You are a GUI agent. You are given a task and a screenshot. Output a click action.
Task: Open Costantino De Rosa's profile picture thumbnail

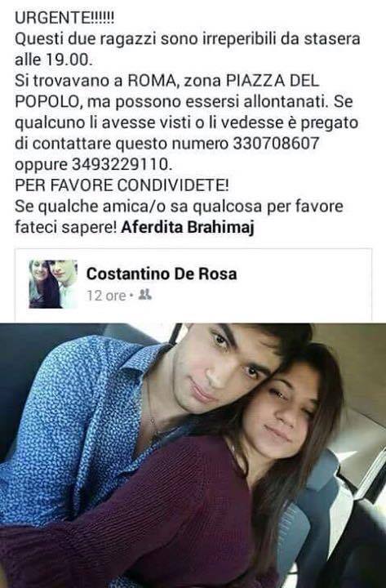53,284
